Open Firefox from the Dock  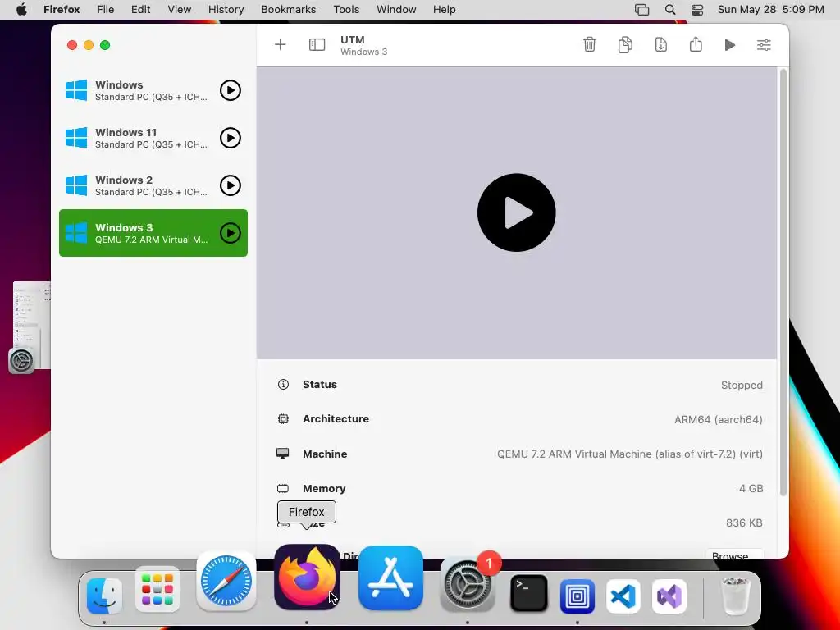click(x=307, y=577)
